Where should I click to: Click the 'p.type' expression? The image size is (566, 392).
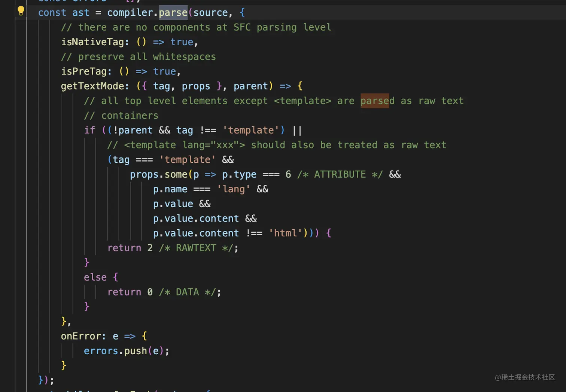point(239,175)
